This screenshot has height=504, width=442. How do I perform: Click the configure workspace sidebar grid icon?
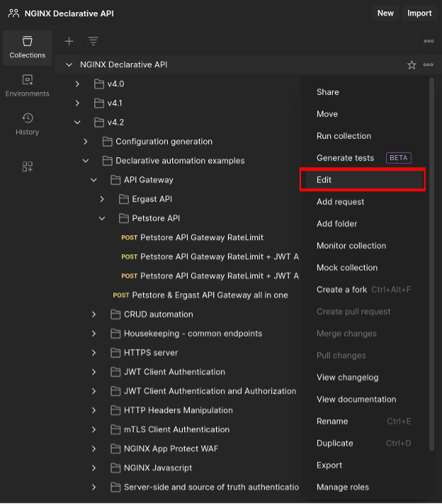pos(28,167)
